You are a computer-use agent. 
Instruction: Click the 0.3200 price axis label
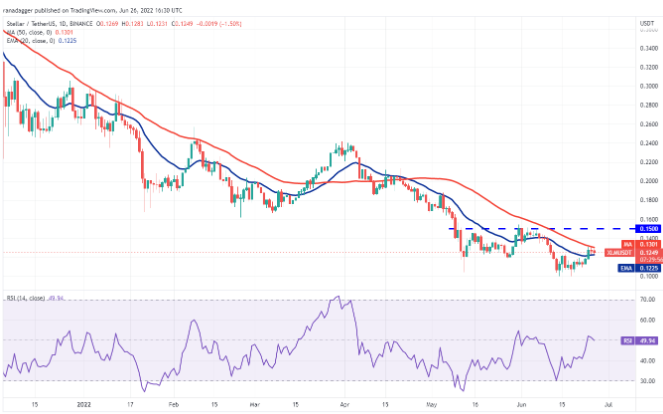[x=649, y=67]
